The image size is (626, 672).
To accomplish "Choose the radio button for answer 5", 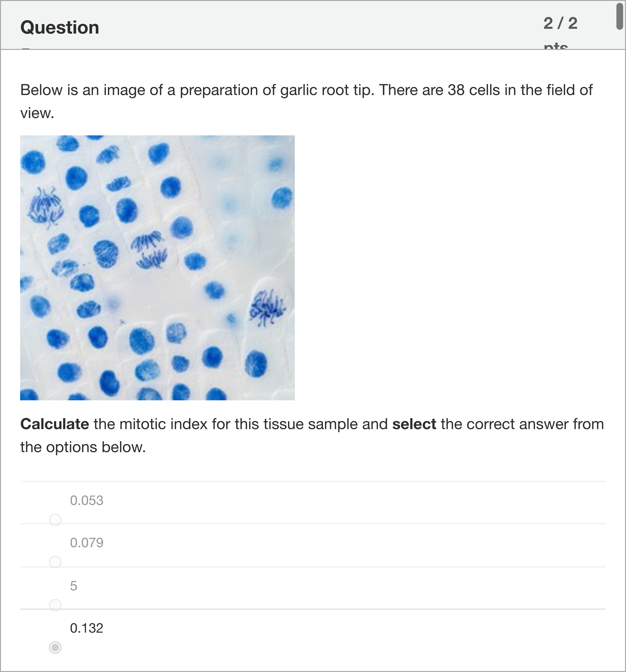I will [x=55, y=605].
